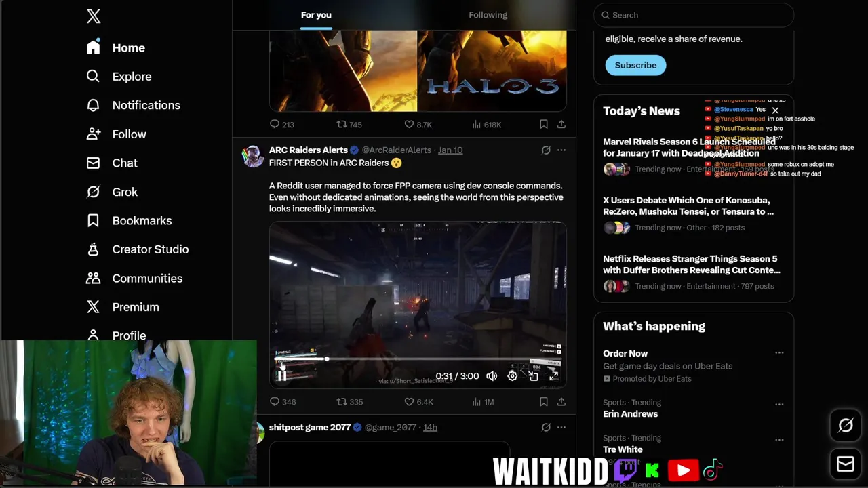Click the What's happening heading
The height and width of the screenshot is (488, 868).
point(654,326)
